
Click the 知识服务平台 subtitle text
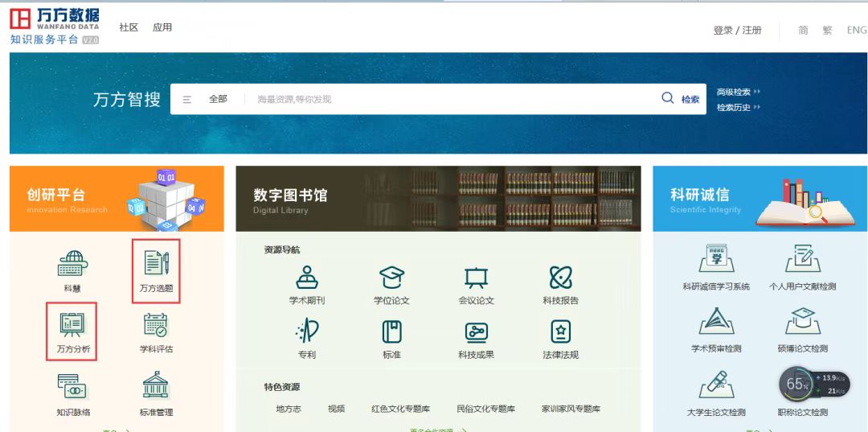tap(44, 40)
